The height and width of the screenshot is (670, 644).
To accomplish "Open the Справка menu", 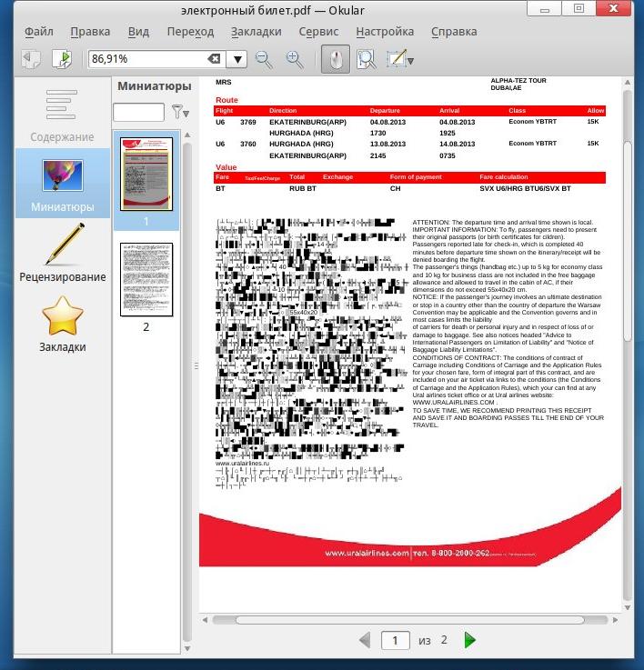I will point(454,32).
